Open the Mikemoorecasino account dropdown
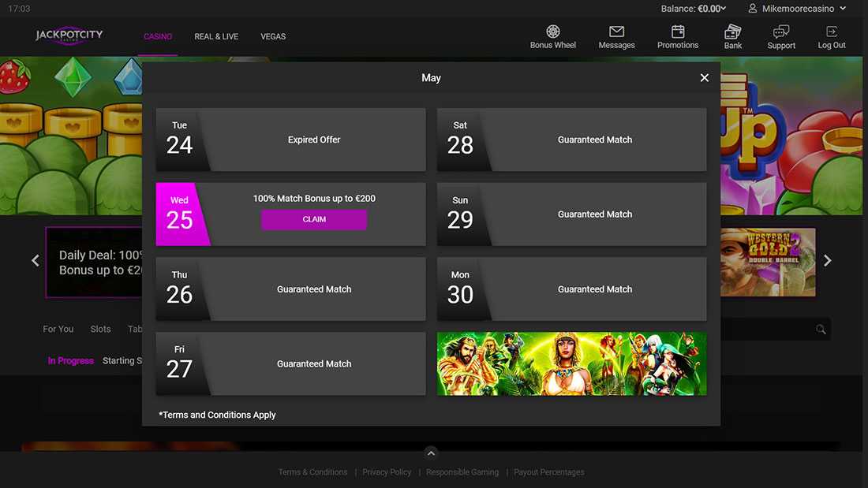Screen dimensions: 868x488 (797, 9)
